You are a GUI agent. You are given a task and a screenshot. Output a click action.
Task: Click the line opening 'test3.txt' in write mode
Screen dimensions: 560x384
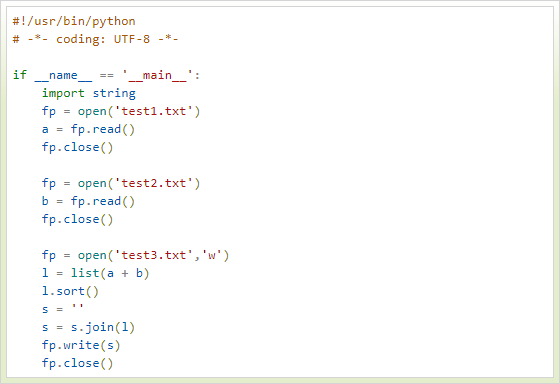[135, 255]
